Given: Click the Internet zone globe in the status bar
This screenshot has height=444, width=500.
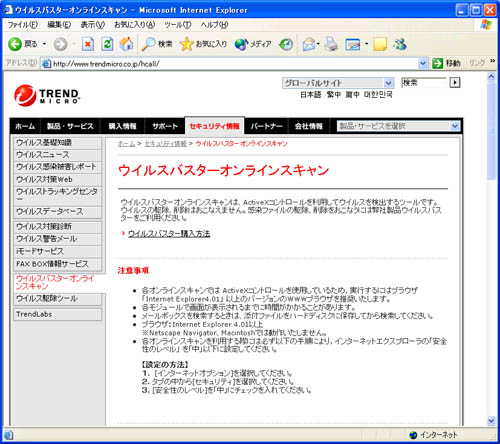Looking at the screenshot, I should [x=413, y=435].
